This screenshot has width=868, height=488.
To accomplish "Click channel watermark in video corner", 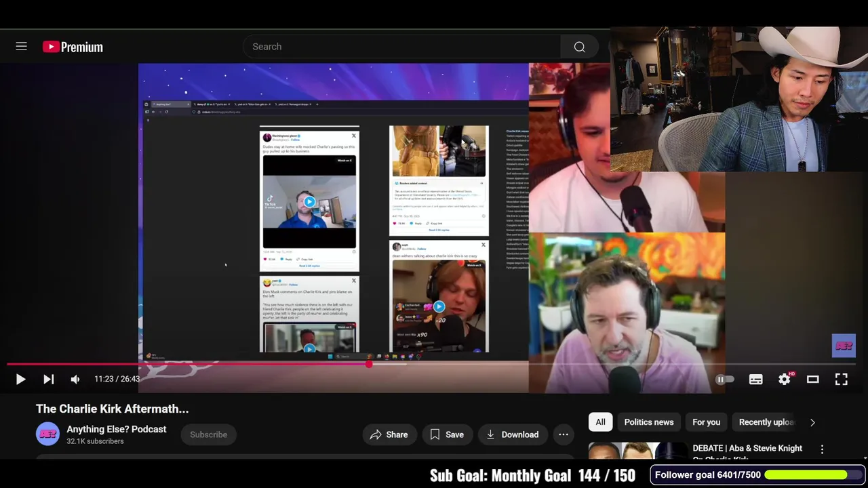I will pyautogui.click(x=844, y=346).
